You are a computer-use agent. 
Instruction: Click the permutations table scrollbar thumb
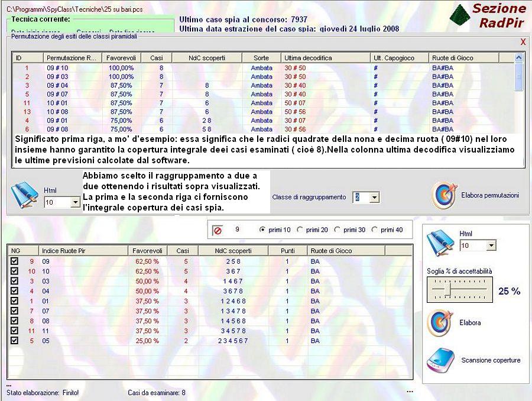coord(518,76)
